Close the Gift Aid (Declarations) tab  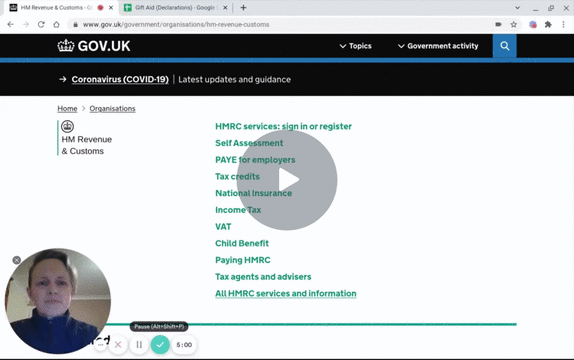point(225,8)
